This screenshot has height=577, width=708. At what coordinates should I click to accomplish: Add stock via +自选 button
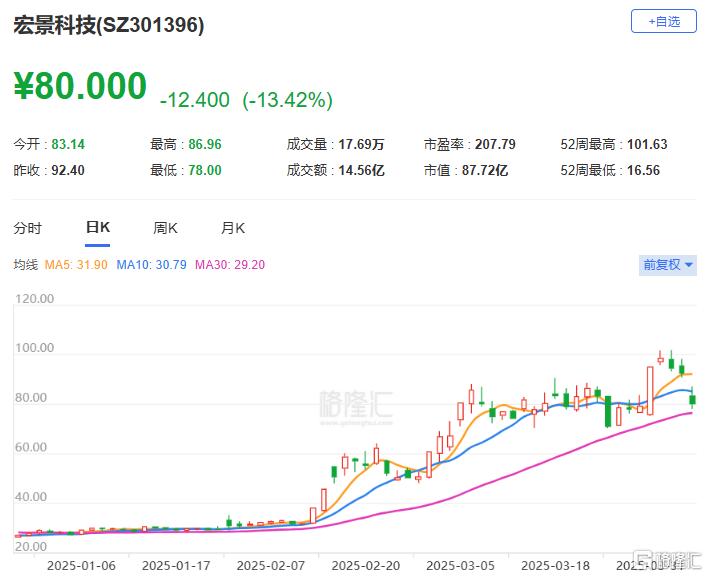663,21
